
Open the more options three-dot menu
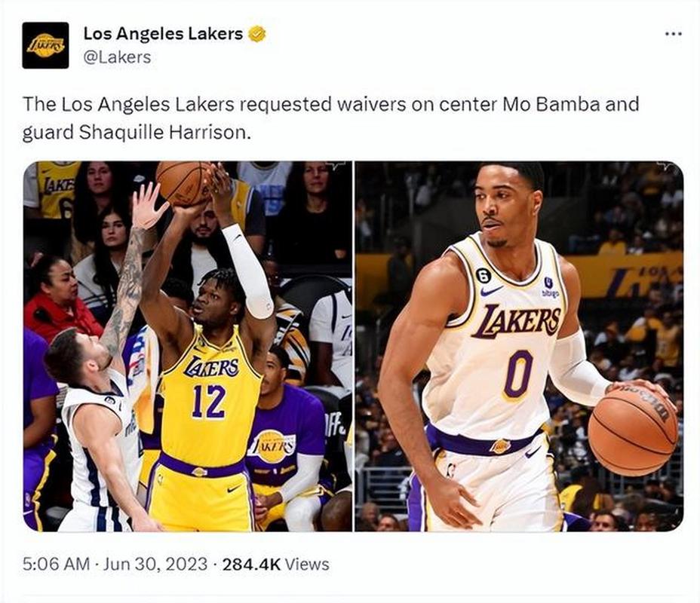673,33
